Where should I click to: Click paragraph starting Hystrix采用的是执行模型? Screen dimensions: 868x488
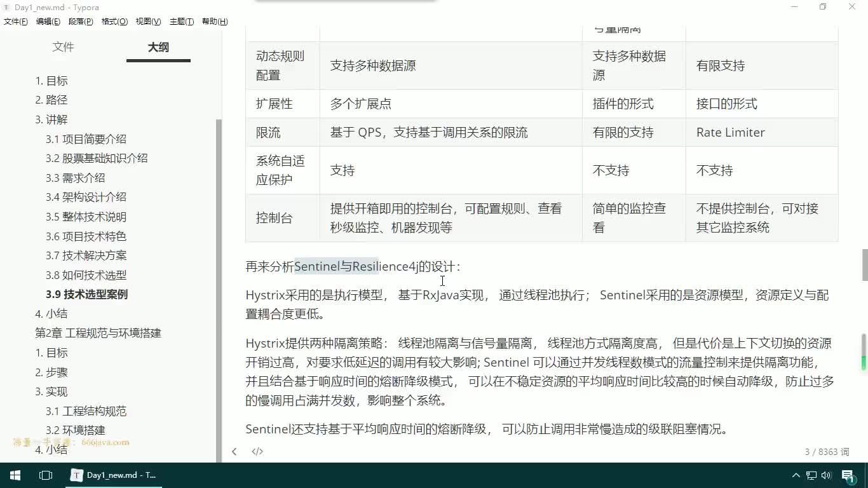[x=537, y=304]
